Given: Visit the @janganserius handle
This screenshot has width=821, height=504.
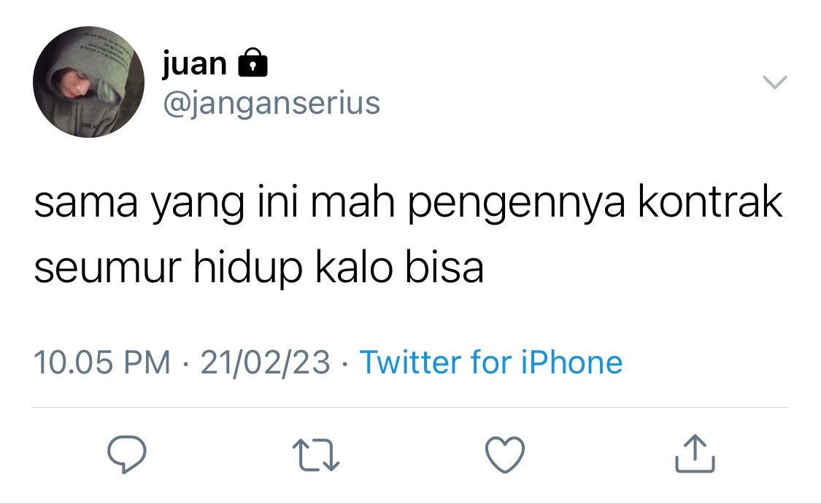Looking at the screenshot, I should [x=271, y=103].
